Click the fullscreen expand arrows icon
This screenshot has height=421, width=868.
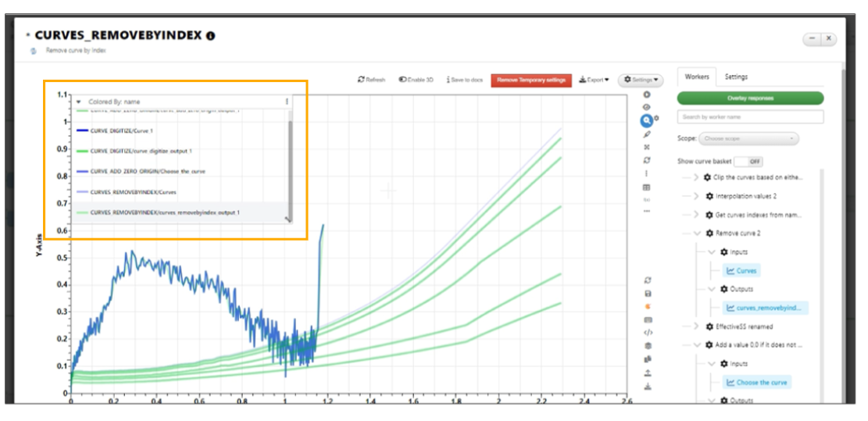point(647,147)
